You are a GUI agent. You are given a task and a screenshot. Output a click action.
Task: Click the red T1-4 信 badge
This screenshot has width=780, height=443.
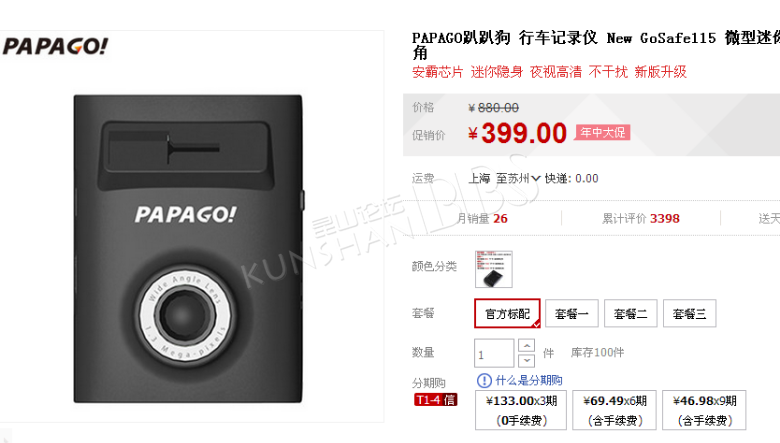[435, 400]
